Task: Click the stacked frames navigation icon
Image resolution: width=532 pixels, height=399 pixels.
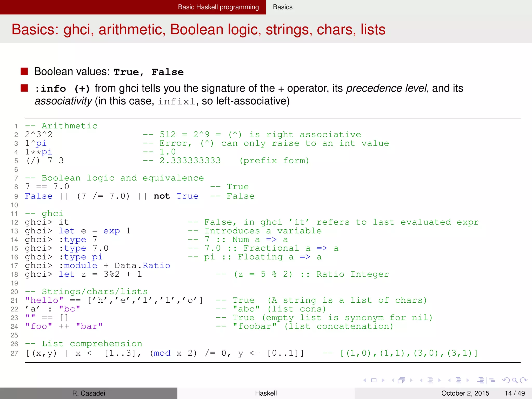Action: coord(402,380)
